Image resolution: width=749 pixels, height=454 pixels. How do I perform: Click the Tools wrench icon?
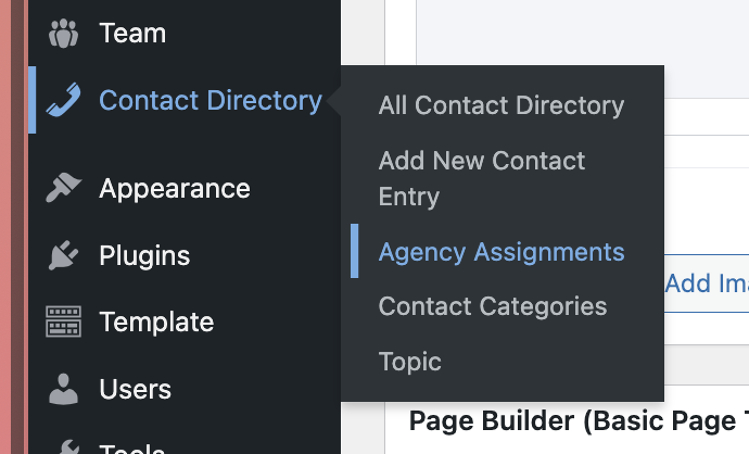click(63, 446)
